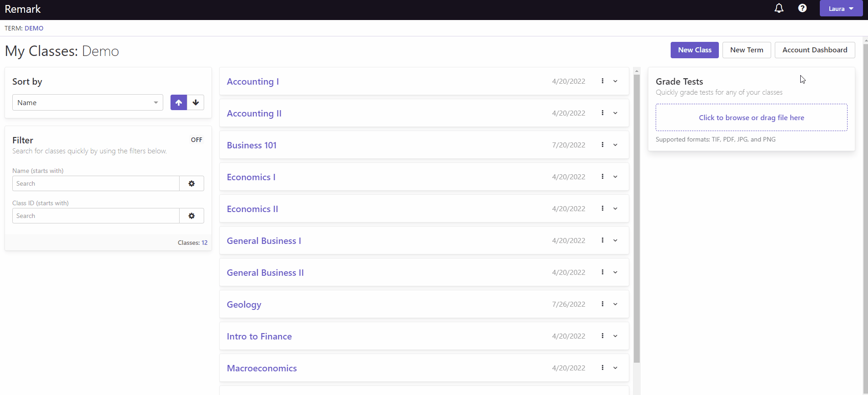
Task: Expand the General Business II class row
Action: tap(615, 272)
